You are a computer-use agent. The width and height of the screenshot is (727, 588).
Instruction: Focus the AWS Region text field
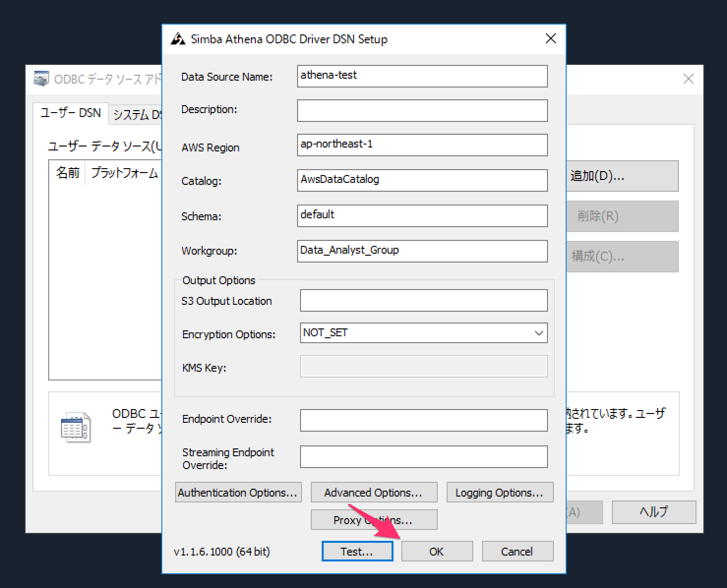pyautogui.click(x=422, y=145)
